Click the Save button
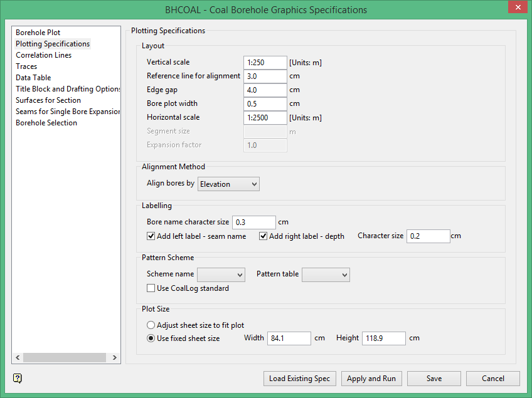Image resolution: width=532 pixels, height=398 pixels. click(434, 379)
